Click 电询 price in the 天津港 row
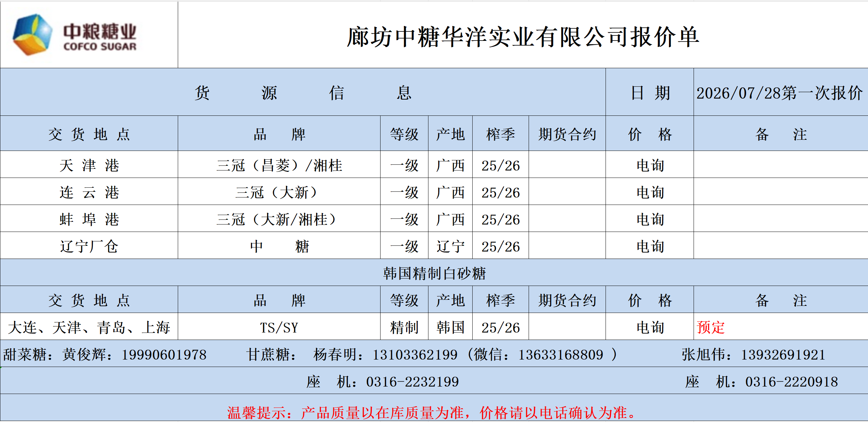 pyautogui.click(x=650, y=165)
